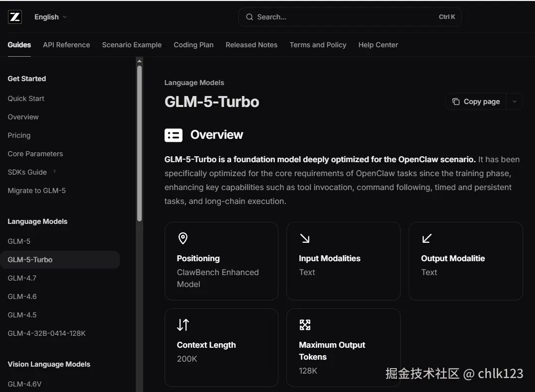Screen dimensions: 535x392
Task: Select GLM-4.7 in the sidebar
Action: (22, 278)
